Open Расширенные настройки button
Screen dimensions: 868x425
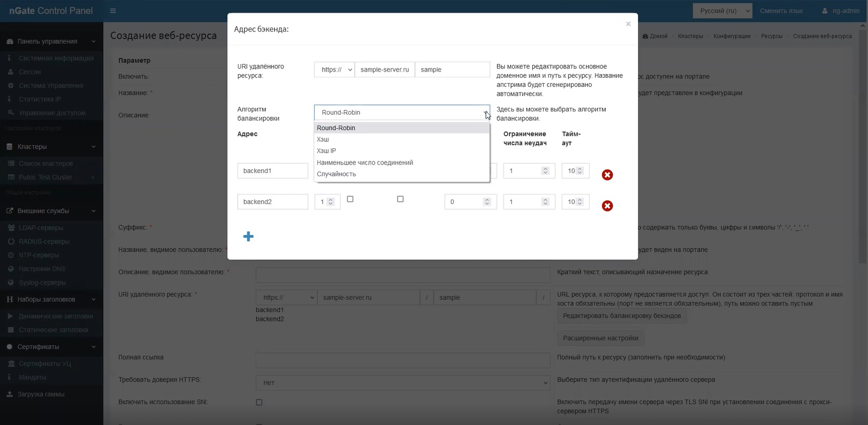(x=601, y=338)
